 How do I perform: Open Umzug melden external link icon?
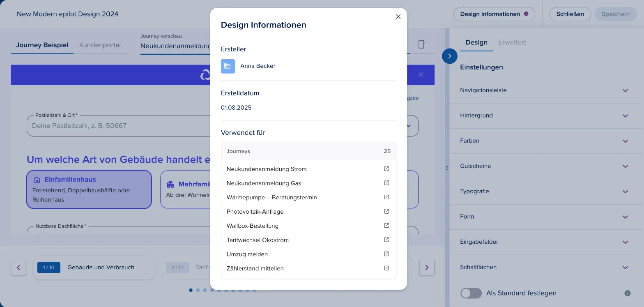click(x=386, y=254)
